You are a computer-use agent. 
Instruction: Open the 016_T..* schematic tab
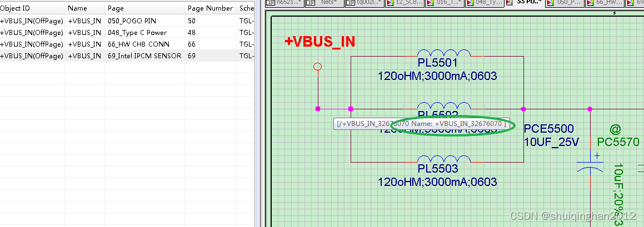[x=445, y=3]
